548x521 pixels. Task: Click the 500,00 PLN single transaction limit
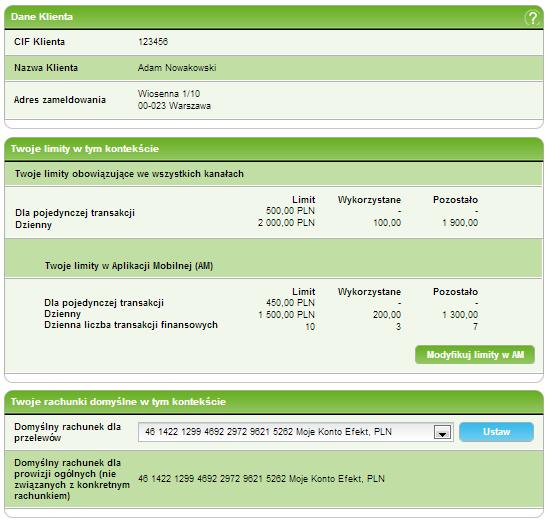[x=290, y=211]
